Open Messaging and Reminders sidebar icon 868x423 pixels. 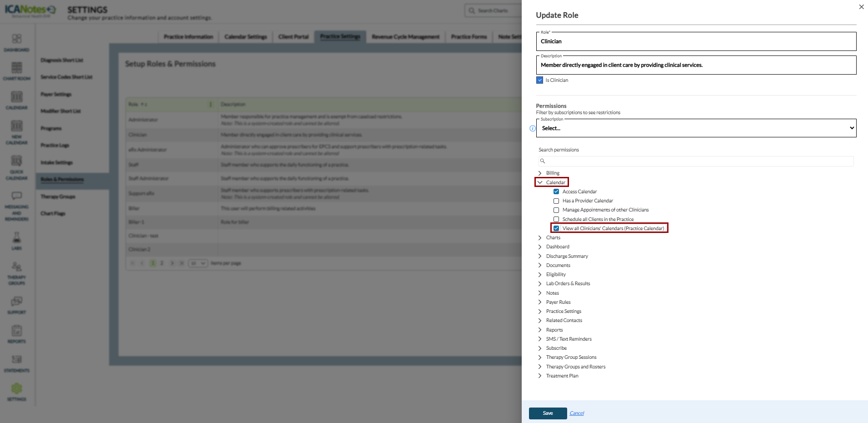coord(17,206)
